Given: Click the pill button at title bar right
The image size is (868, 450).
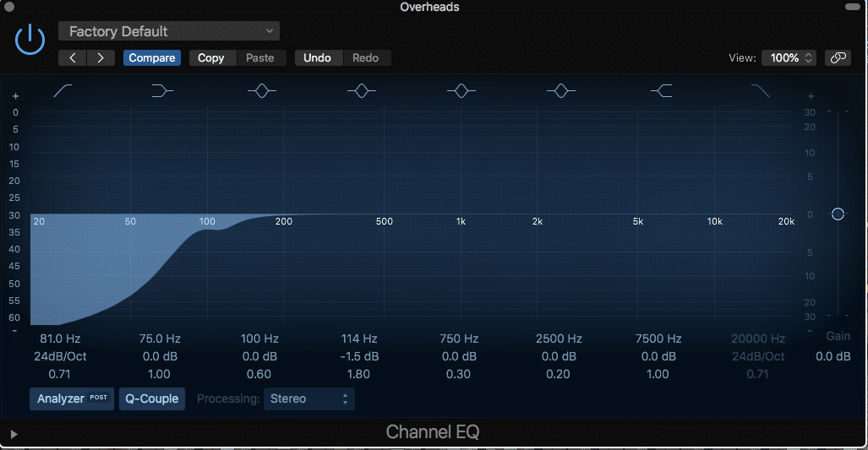Looking at the screenshot, I should pos(853,7).
